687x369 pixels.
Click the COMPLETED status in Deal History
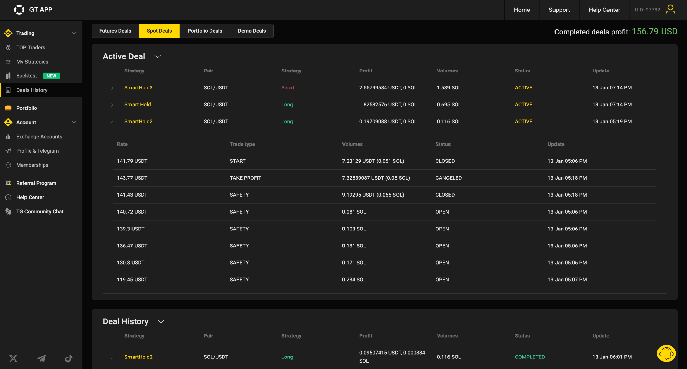(530, 357)
